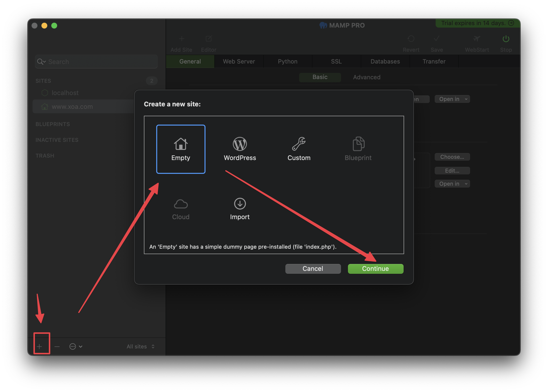This screenshot has width=548, height=392.
Task: Select the Empty site type
Action: 181,149
